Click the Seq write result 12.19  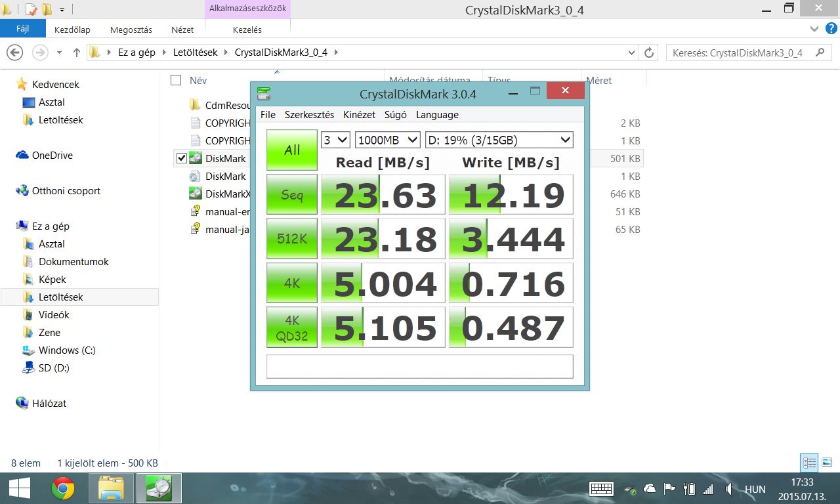click(511, 194)
